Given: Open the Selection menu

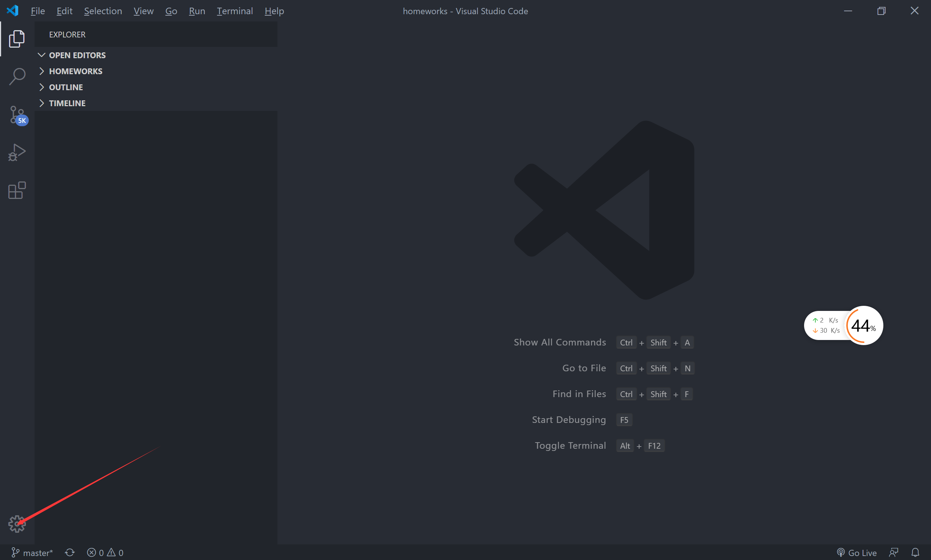Looking at the screenshot, I should (x=103, y=11).
